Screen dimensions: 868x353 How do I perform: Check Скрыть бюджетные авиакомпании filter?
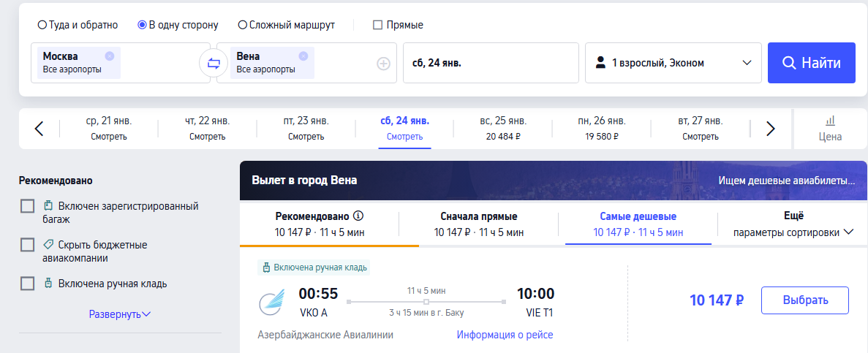pyautogui.click(x=27, y=245)
